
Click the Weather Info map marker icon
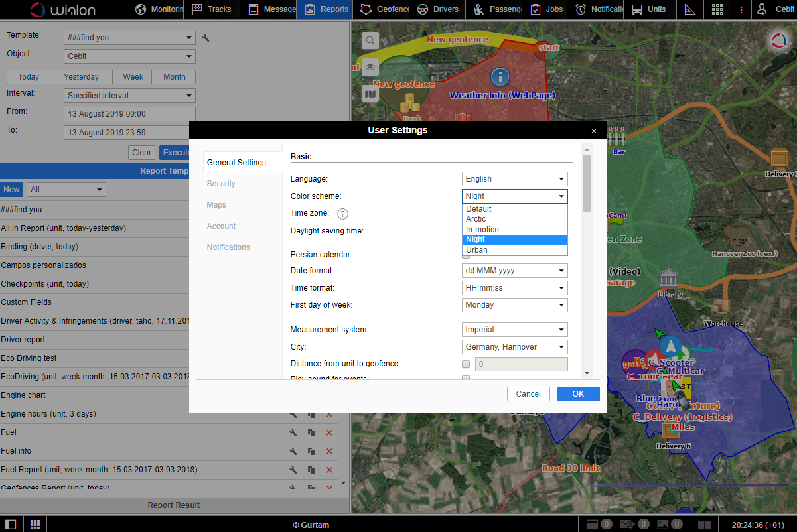[500, 77]
